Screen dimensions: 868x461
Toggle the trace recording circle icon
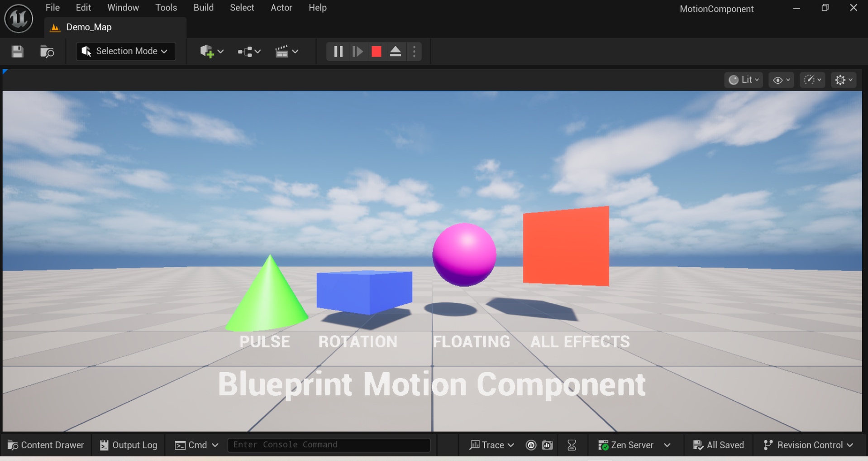tap(531, 445)
